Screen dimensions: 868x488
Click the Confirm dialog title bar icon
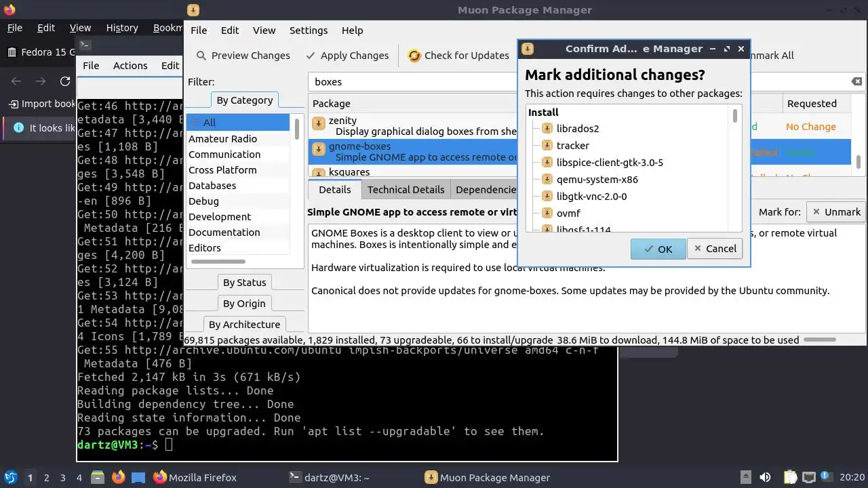[528, 49]
